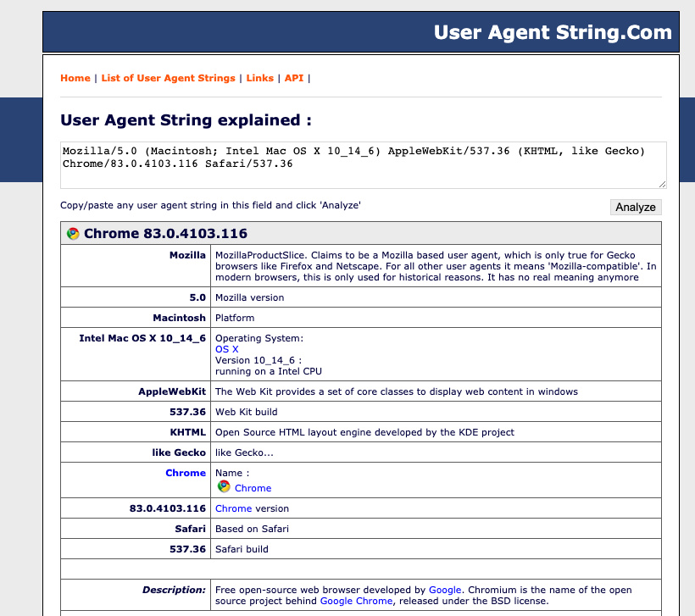
Task: Open the Google Chrome link in Description
Action: click(356, 601)
